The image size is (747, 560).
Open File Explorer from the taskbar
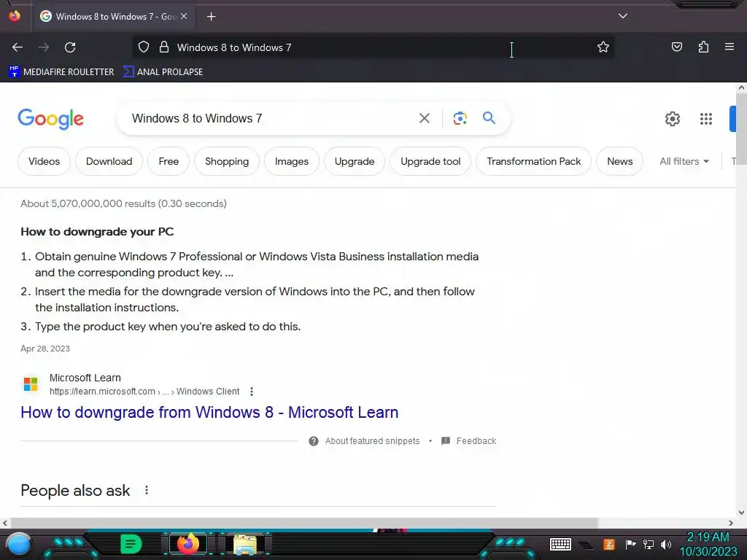tap(244, 544)
